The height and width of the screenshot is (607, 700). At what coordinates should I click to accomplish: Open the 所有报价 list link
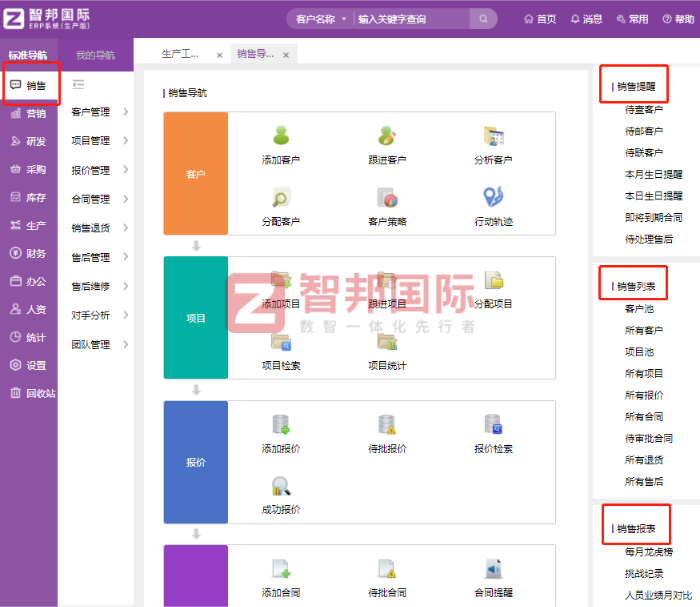point(644,395)
